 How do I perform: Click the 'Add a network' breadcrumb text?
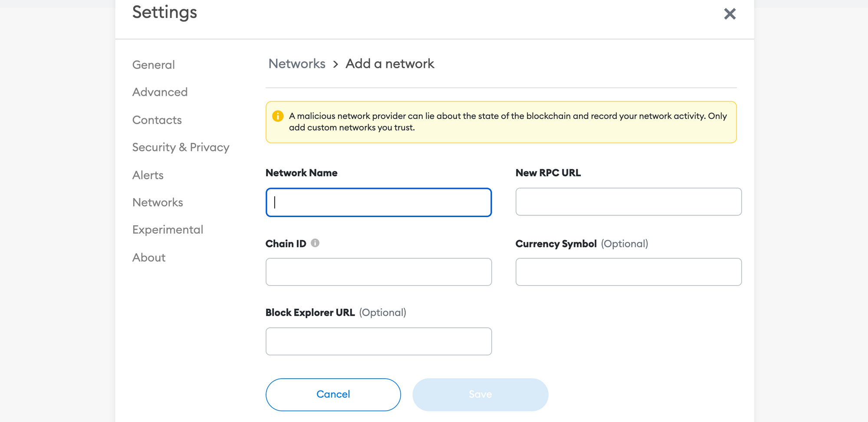(x=390, y=63)
